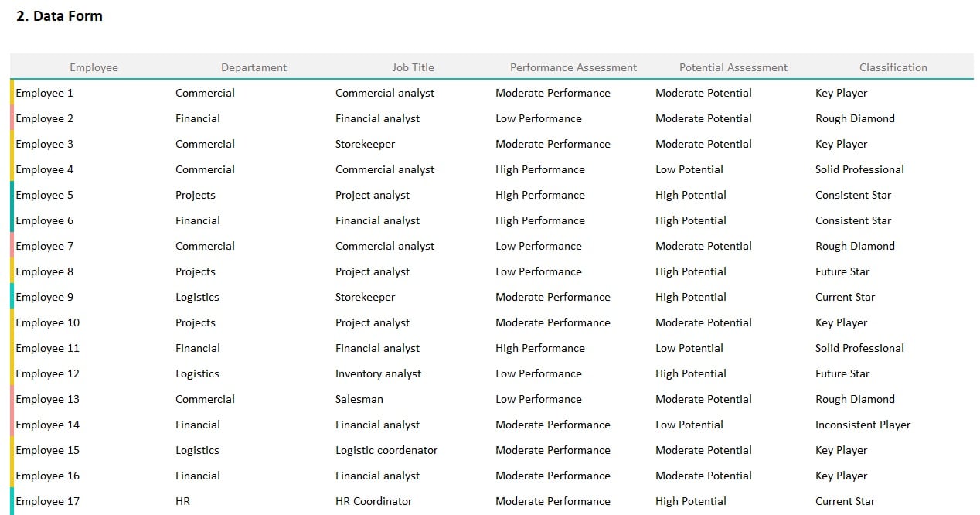980x515 pixels.
Task: Click the Performance Assessment column header
Action: tap(573, 67)
